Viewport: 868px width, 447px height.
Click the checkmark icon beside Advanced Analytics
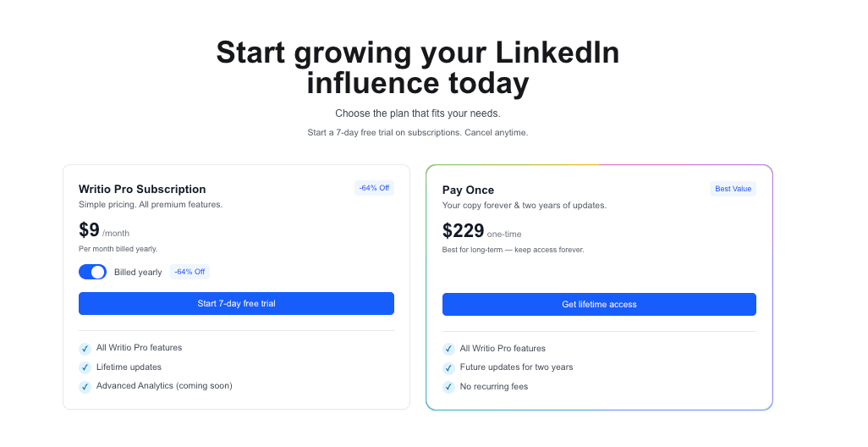pos(85,387)
